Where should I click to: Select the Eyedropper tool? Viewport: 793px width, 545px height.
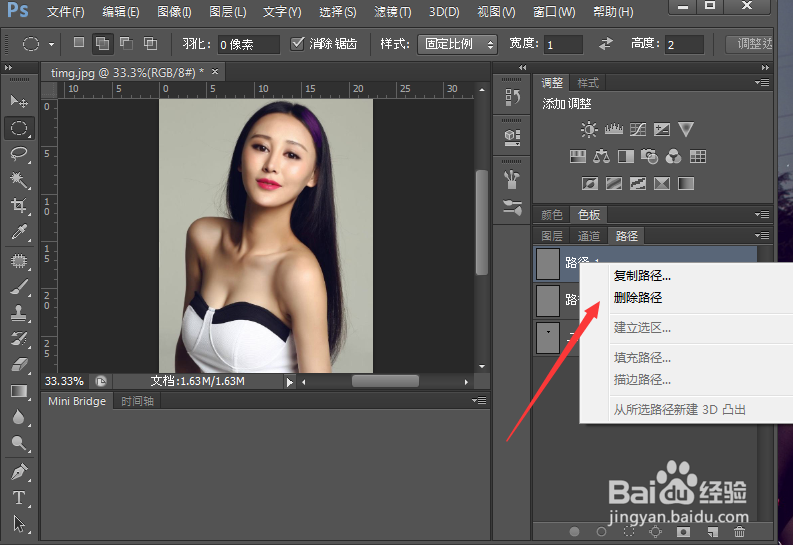19,232
